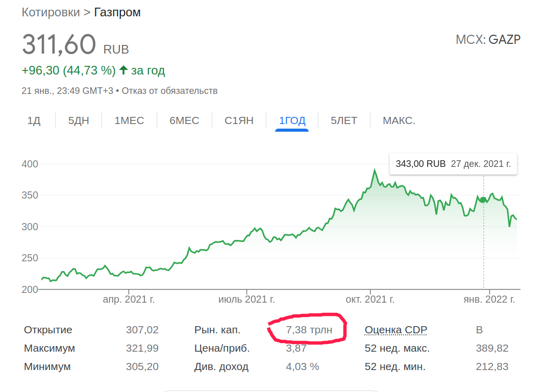Screen dimensions: 547x392
Task: Click the 21 янв., 23:49 GMT+3 timestamp
Action: pyautogui.click(x=67, y=91)
